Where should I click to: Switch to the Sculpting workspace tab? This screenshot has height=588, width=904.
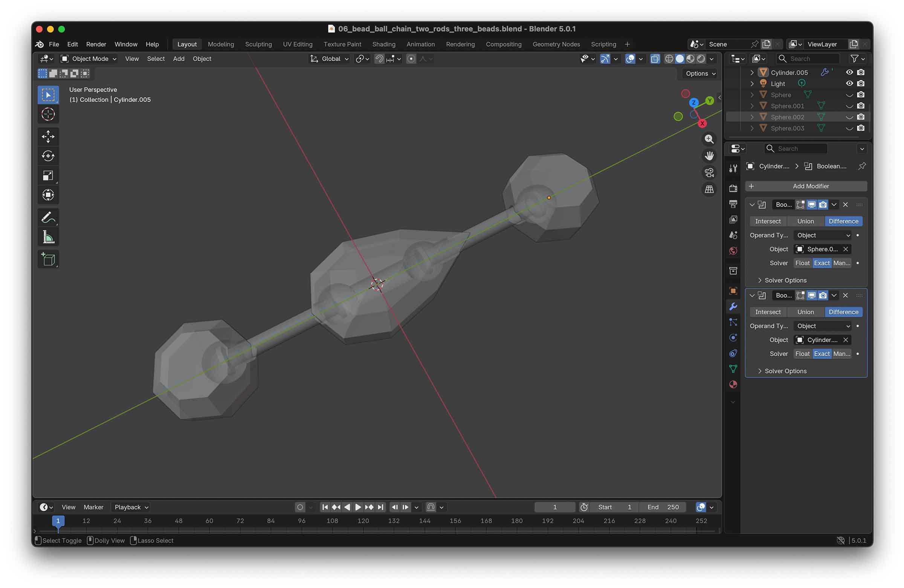click(258, 44)
